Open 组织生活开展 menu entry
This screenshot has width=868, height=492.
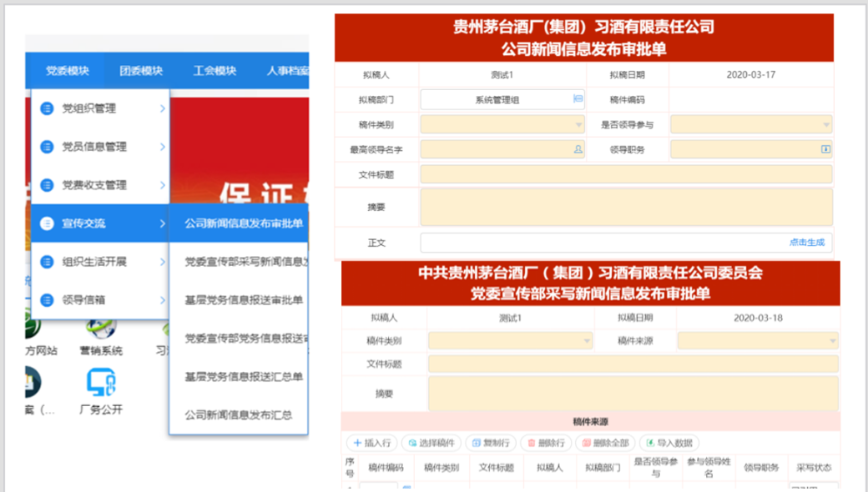click(100, 262)
